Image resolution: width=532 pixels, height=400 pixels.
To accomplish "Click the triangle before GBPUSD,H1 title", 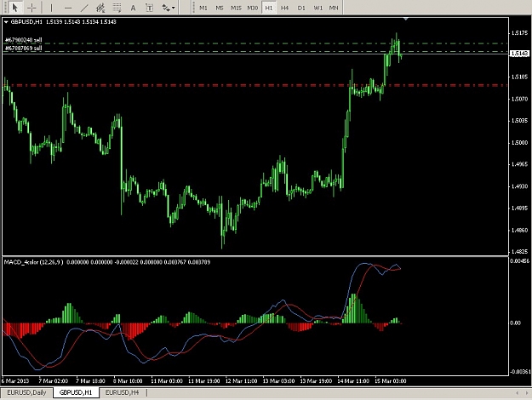I will 6,22.
